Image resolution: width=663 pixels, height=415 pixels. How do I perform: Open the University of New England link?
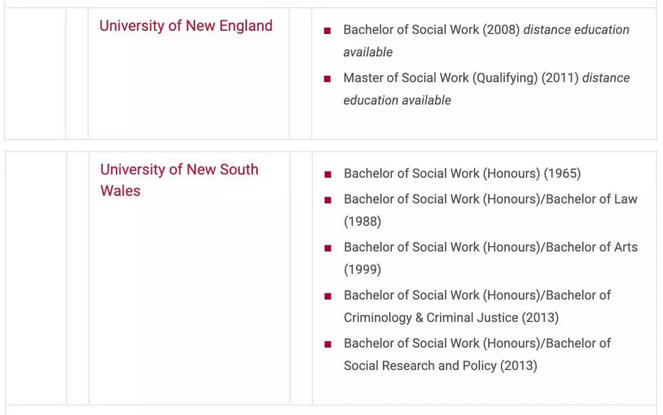pyautogui.click(x=186, y=26)
